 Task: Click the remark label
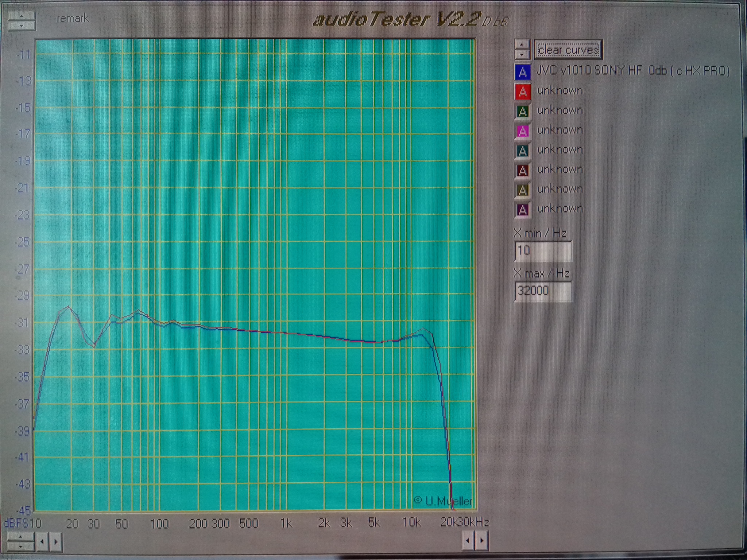(73, 18)
